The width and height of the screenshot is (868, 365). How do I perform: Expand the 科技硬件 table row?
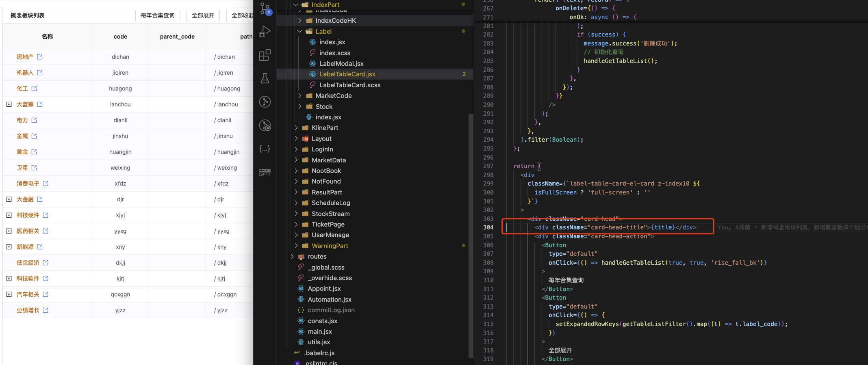[9, 215]
